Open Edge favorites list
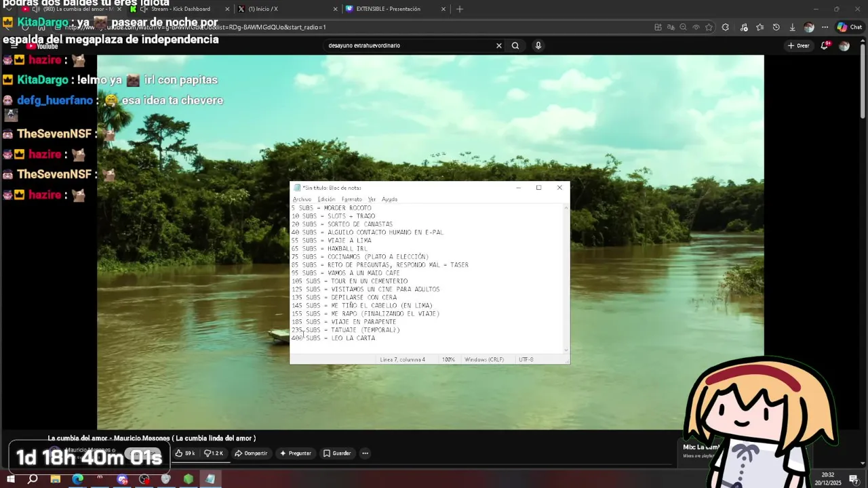The width and height of the screenshot is (868, 488). [x=759, y=27]
